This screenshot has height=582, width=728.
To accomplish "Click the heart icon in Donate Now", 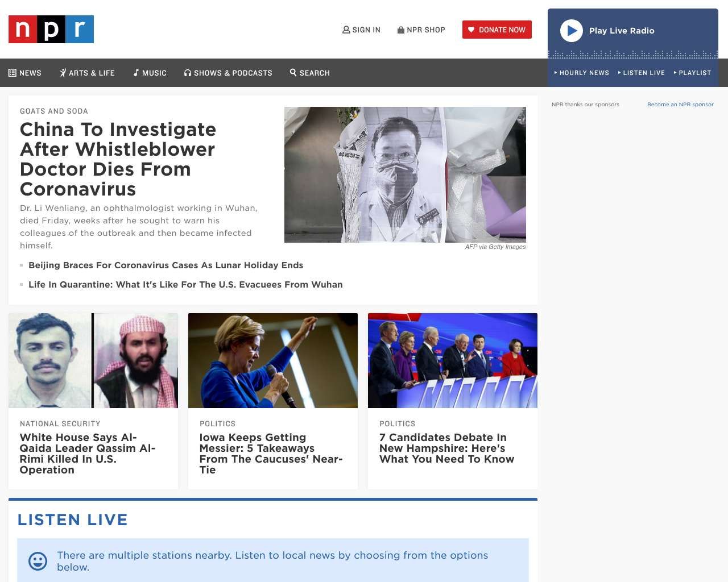I will point(471,30).
